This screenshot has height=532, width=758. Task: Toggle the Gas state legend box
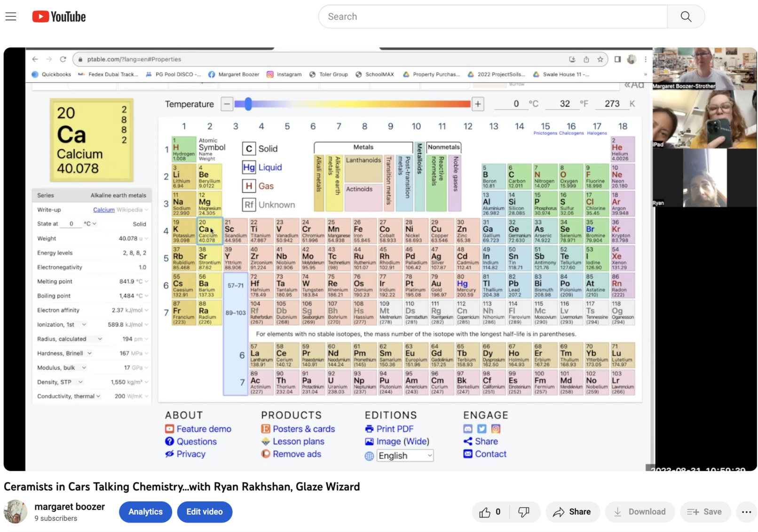(249, 186)
